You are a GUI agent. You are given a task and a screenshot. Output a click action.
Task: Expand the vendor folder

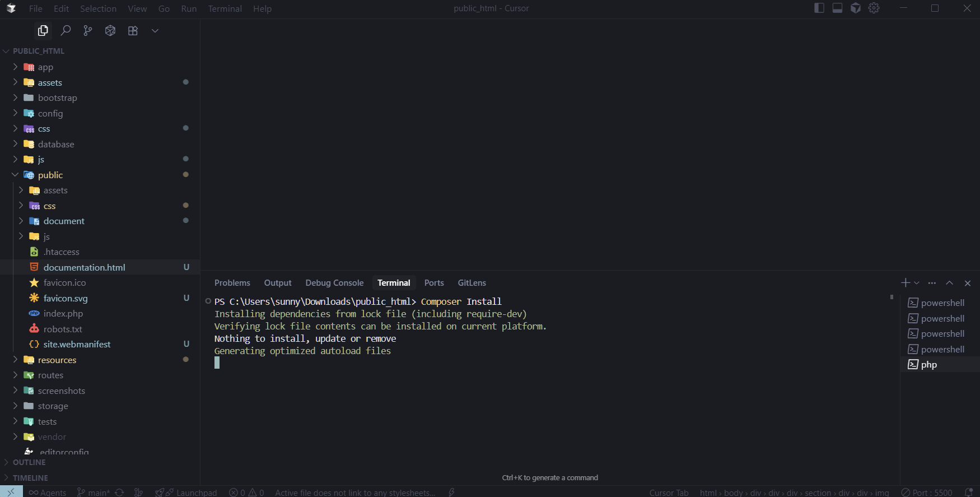coord(52,437)
